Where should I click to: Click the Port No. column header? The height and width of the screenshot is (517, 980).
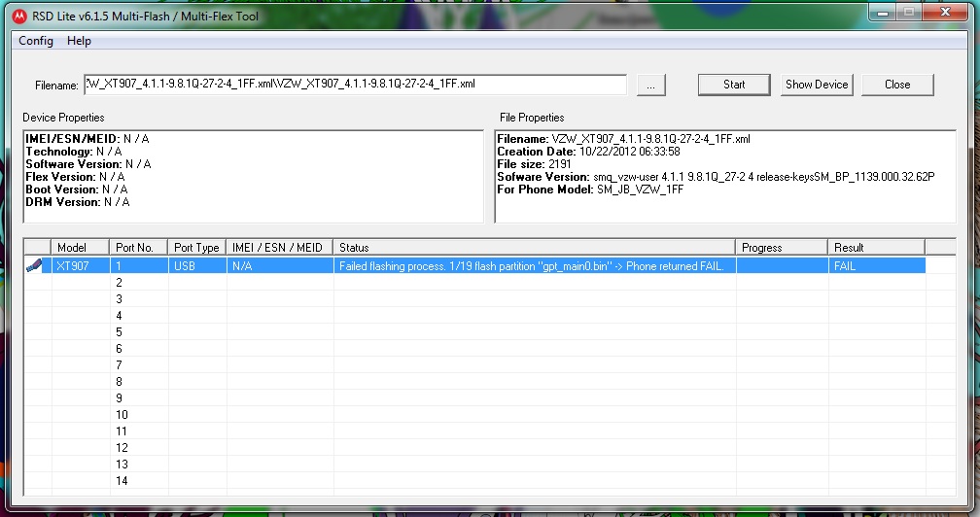click(139, 247)
